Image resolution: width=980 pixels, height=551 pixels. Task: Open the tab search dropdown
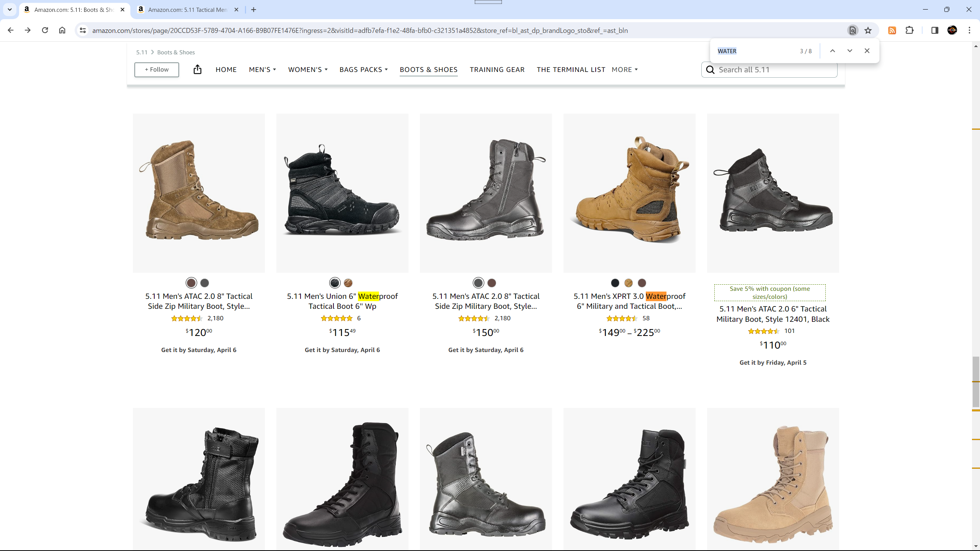pyautogui.click(x=10, y=10)
